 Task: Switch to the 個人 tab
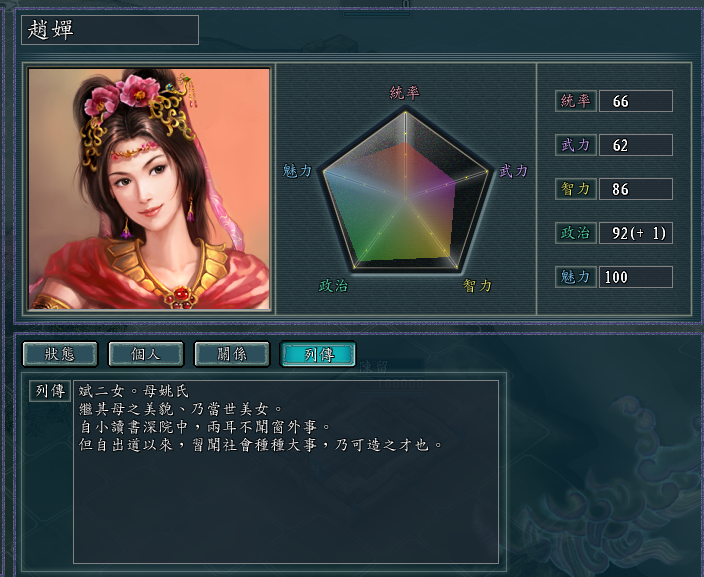(x=146, y=354)
